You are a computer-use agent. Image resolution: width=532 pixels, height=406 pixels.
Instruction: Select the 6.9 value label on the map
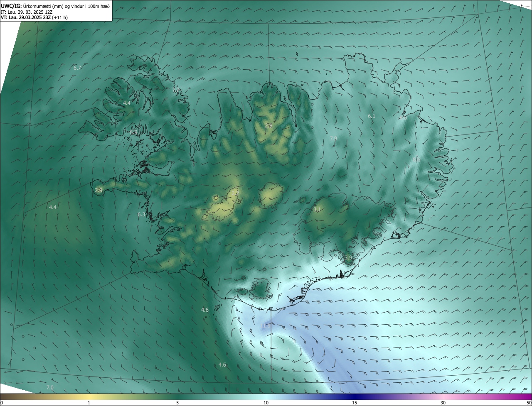(x=133, y=132)
